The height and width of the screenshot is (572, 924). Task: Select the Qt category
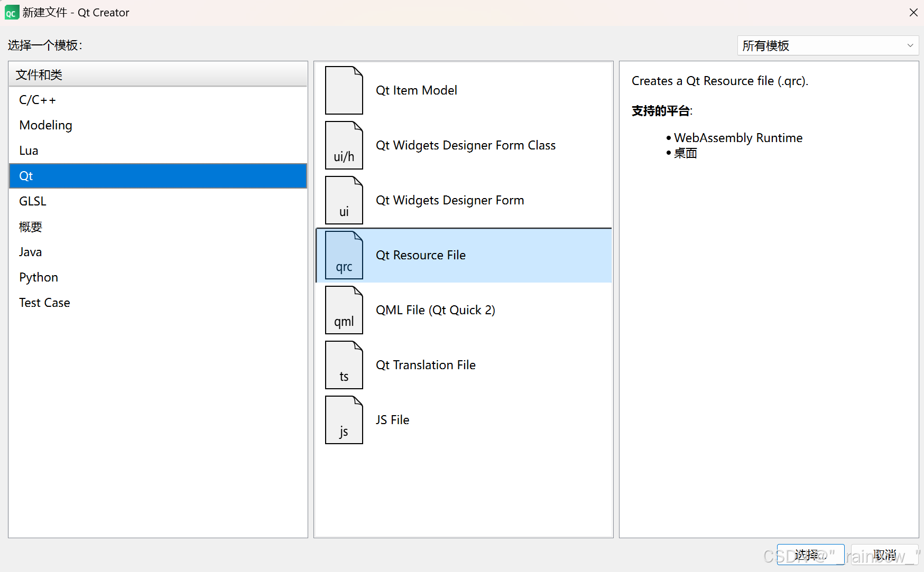[158, 176]
